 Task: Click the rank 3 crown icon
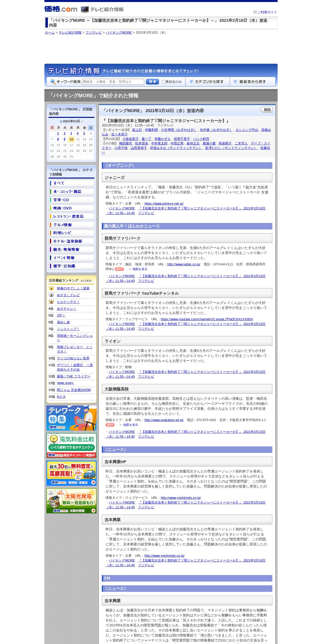[x=51, y=302]
